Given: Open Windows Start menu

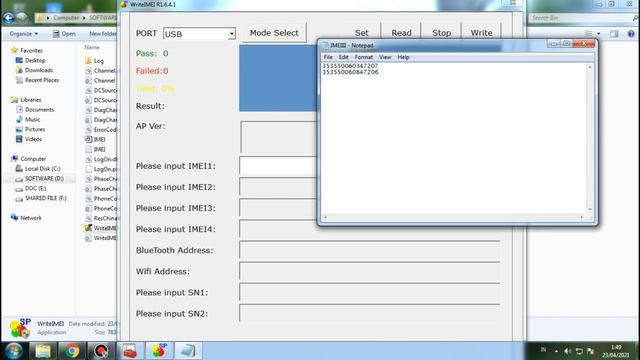Looking at the screenshot, I should [14, 351].
